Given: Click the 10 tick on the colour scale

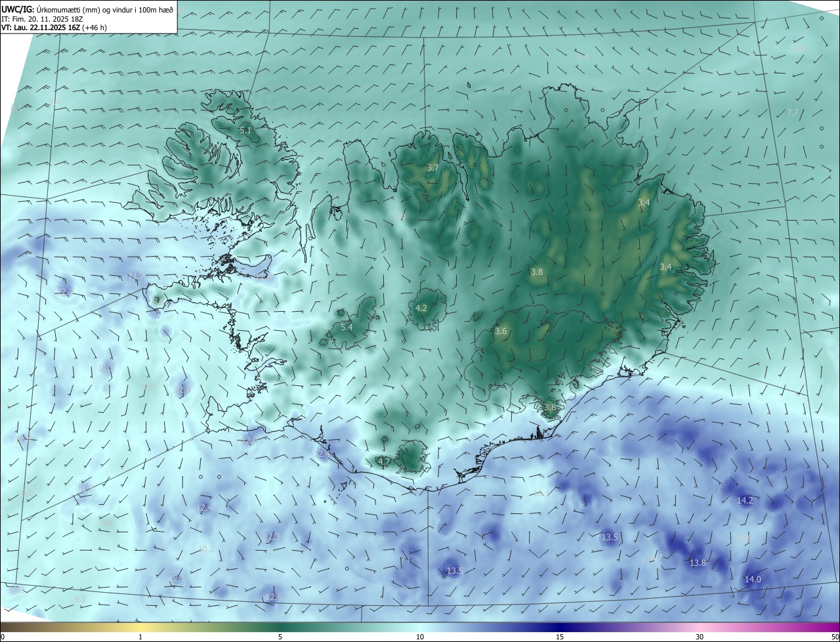Looking at the screenshot, I should pyautogui.click(x=420, y=637).
